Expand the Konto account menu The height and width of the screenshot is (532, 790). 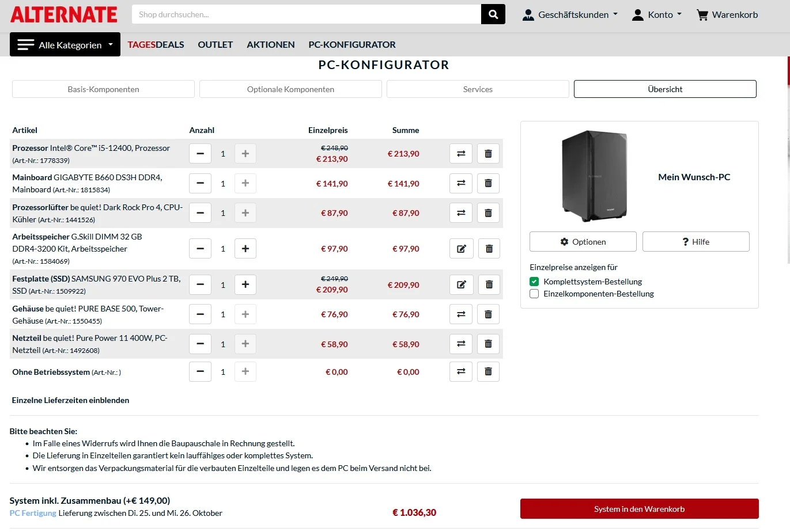(x=657, y=14)
